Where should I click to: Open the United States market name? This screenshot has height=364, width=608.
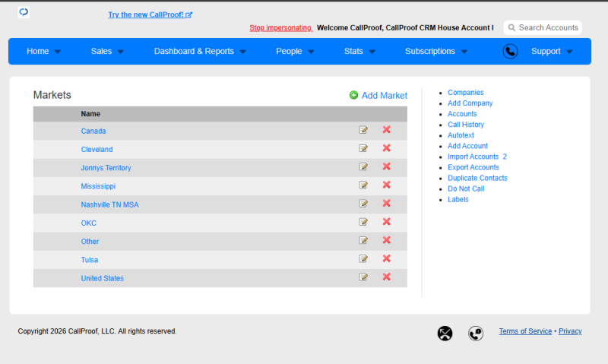(x=102, y=278)
